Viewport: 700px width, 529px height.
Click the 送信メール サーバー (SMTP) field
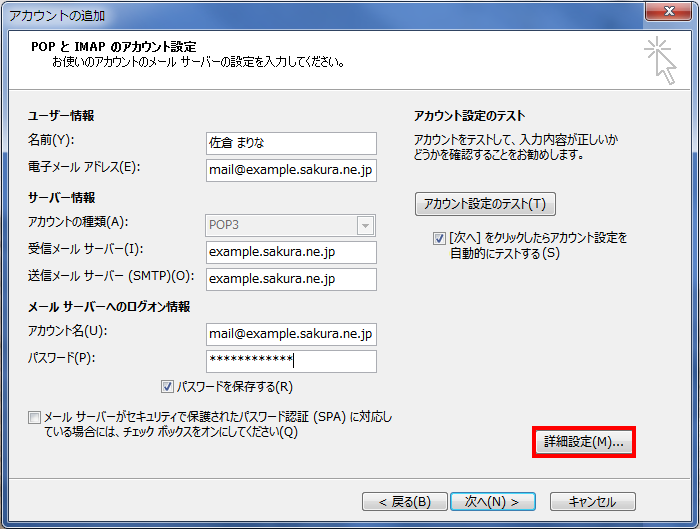click(290, 279)
